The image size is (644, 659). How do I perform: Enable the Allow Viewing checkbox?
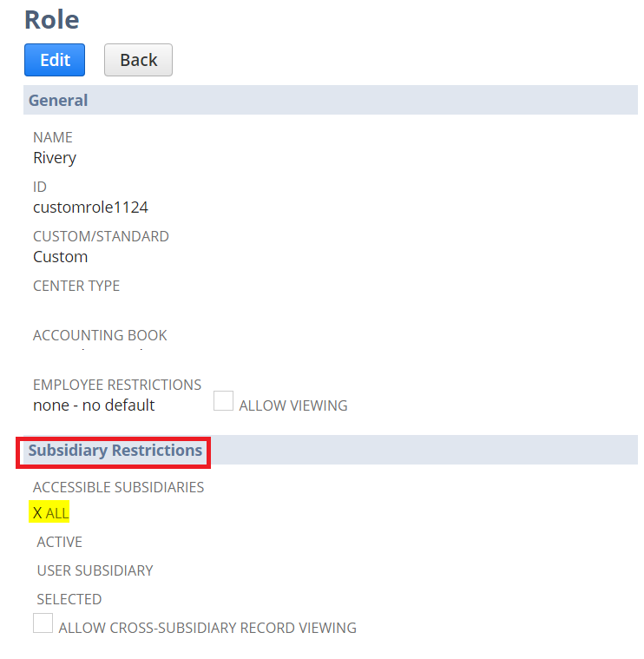[x=223, y=401]
